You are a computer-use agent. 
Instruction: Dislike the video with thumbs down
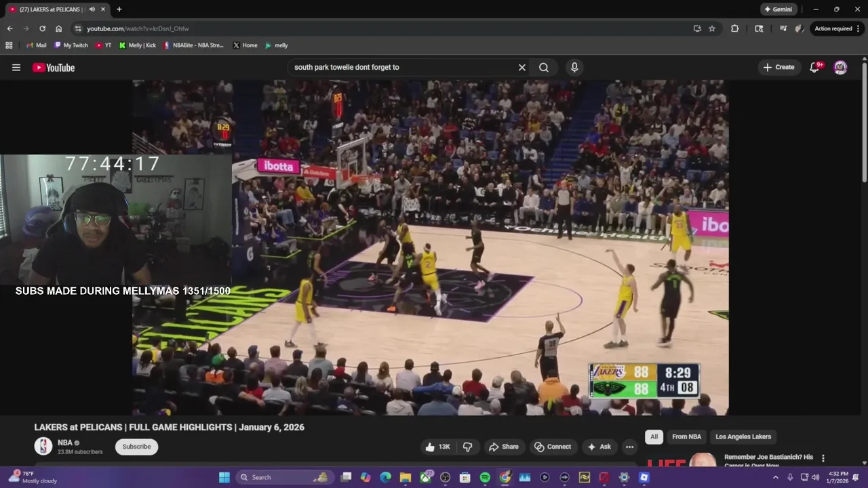point(468,447)
